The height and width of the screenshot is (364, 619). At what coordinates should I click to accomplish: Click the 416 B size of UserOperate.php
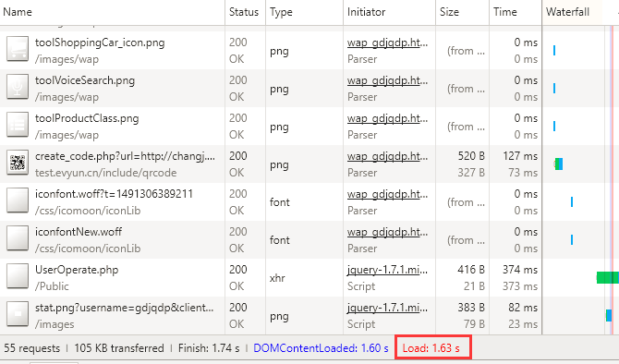(471, 270)
